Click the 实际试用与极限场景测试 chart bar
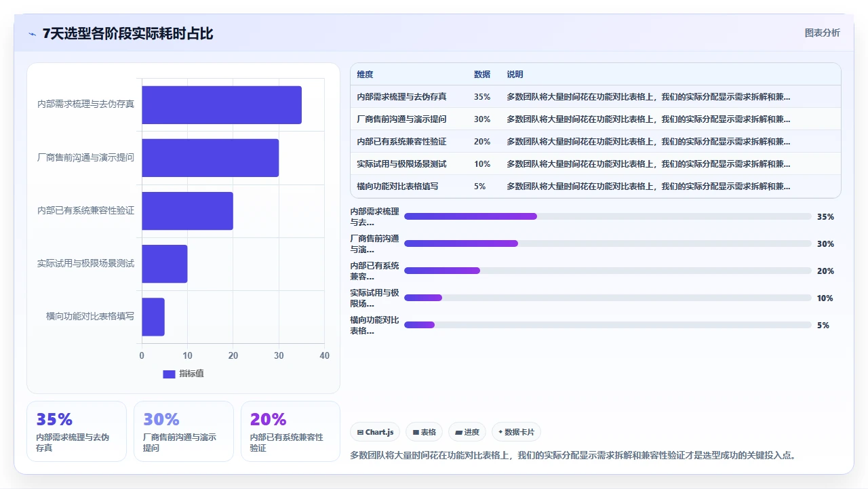The width and height of the screenshot is (868, 489). point(165,264)
